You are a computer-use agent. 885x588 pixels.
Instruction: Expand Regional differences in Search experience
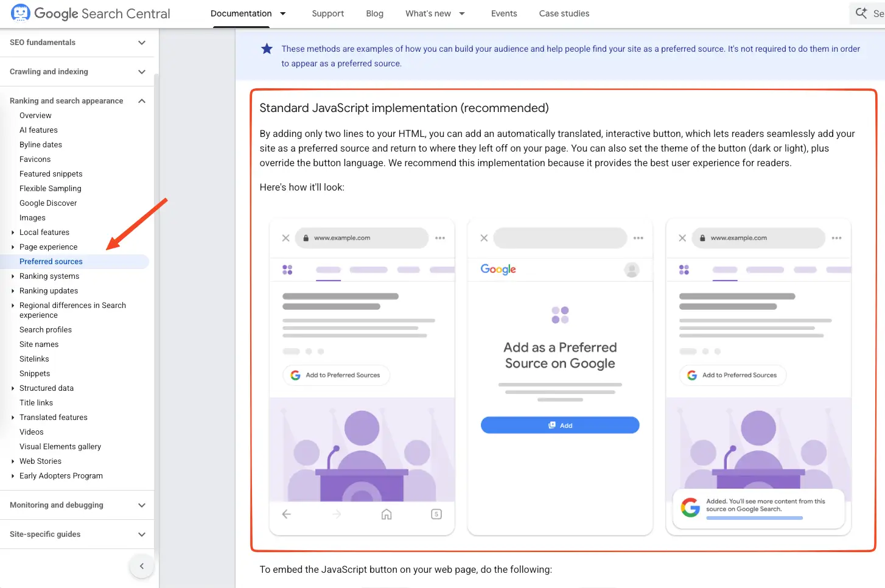13,306
